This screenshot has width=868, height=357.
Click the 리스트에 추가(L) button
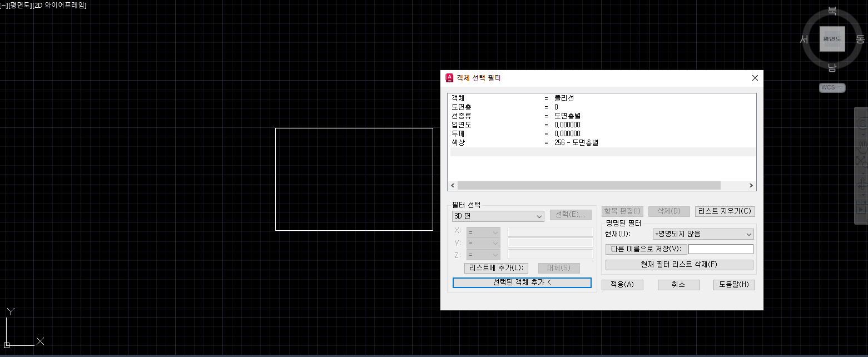pyautogui.click(x=496, y=268)
